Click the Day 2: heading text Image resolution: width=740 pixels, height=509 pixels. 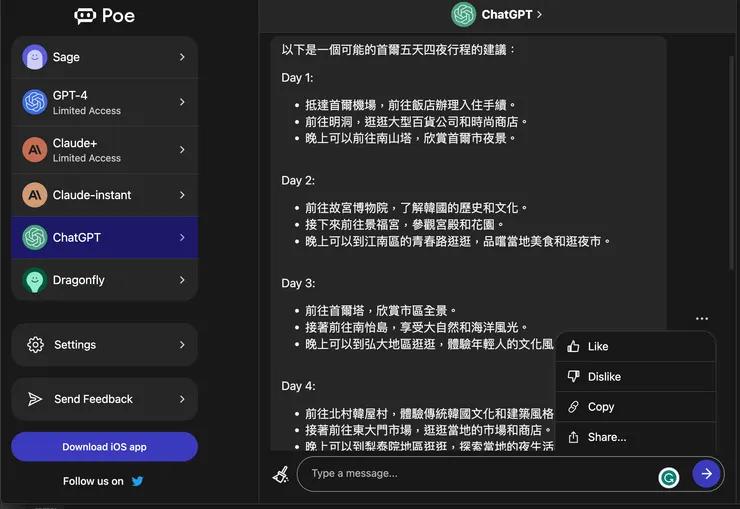click(298, 181)
